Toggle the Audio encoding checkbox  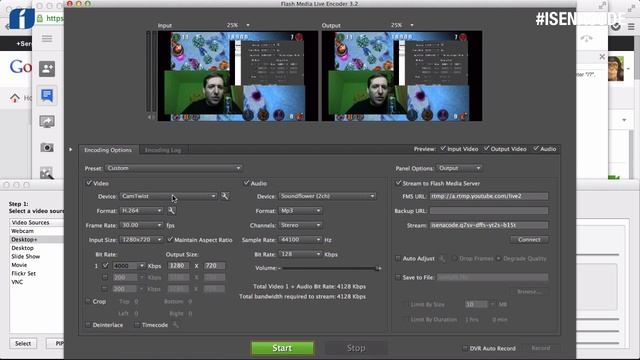[x=246, y=183]
